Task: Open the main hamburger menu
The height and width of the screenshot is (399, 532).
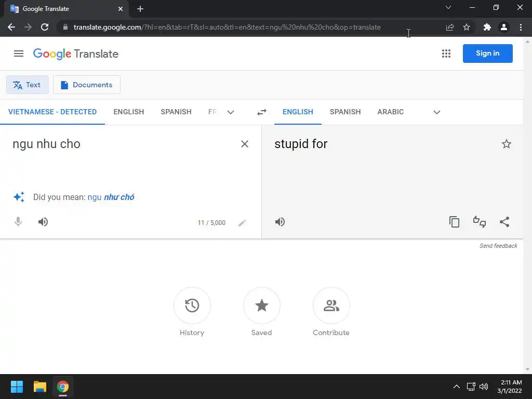Action: click(x=19, y=54)
